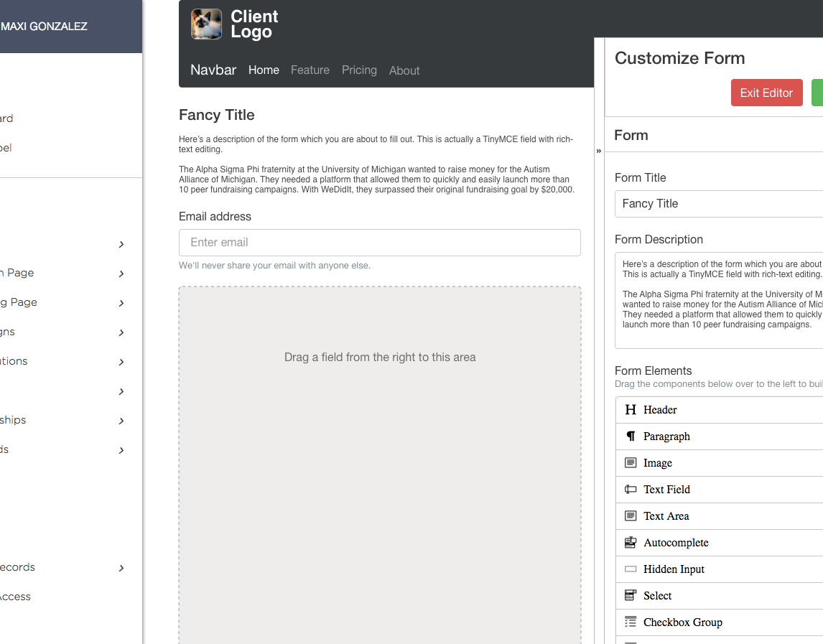Click the Hidden Input icon
823x644 pixels.
pyautogui.click(x=631, y=569)
